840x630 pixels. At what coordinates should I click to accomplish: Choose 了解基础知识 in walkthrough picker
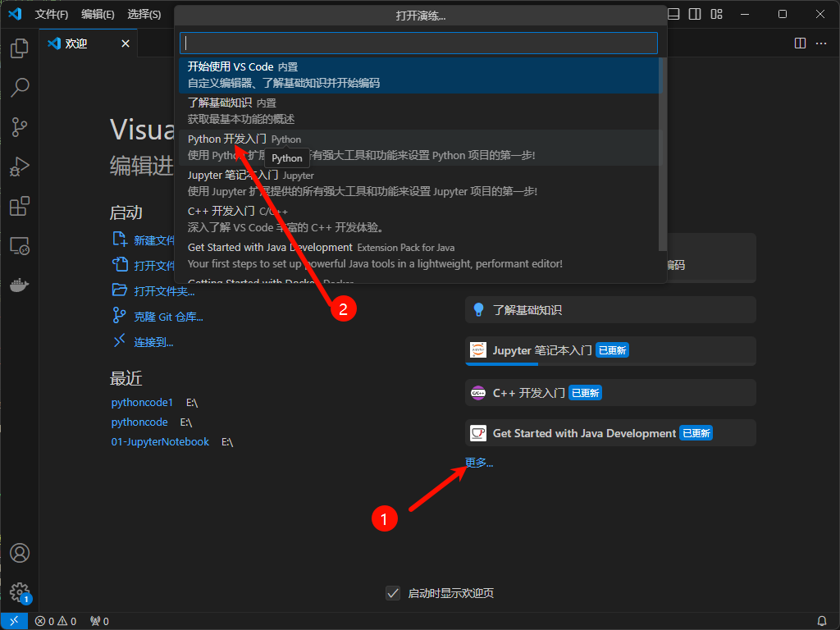421,111
